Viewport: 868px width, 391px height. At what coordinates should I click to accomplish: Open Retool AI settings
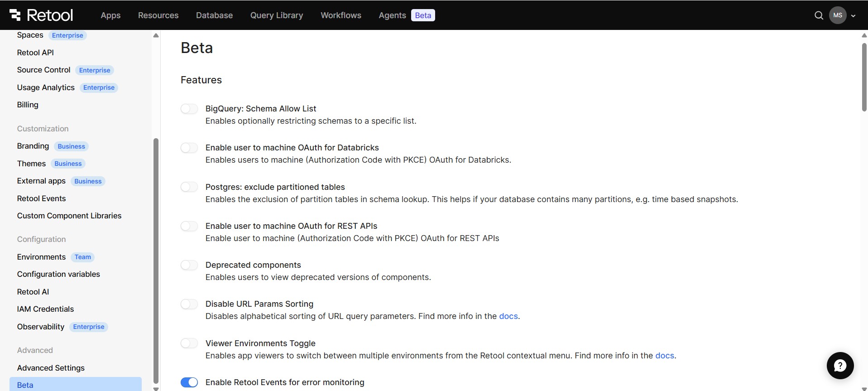33,292
